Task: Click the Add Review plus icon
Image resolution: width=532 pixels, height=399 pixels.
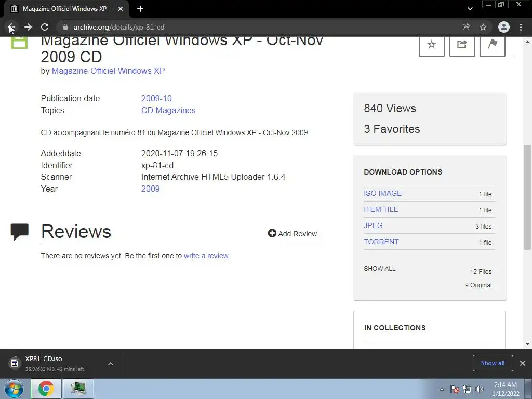Action: click(272, 233)
